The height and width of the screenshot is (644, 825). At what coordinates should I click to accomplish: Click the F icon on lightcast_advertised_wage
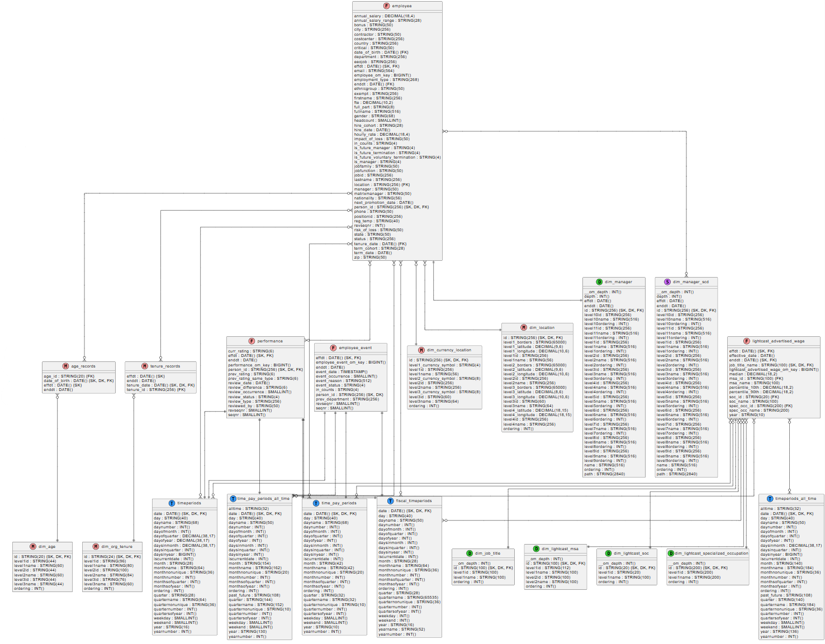(746, 341)
